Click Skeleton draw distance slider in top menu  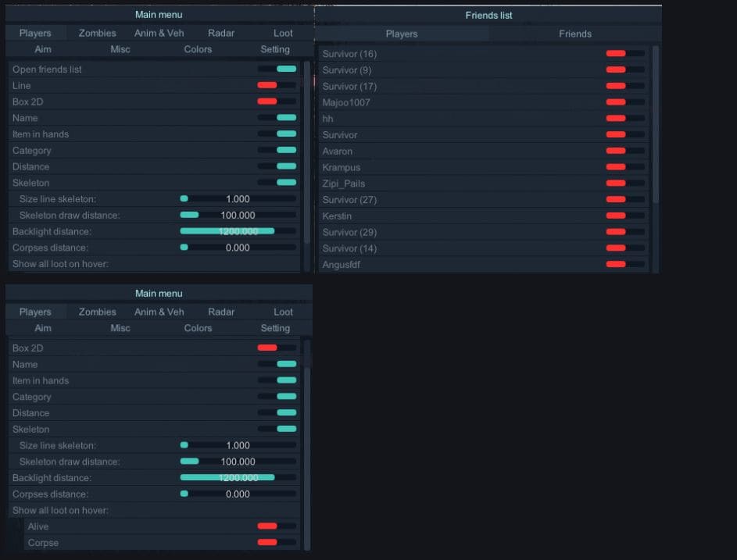238,216
